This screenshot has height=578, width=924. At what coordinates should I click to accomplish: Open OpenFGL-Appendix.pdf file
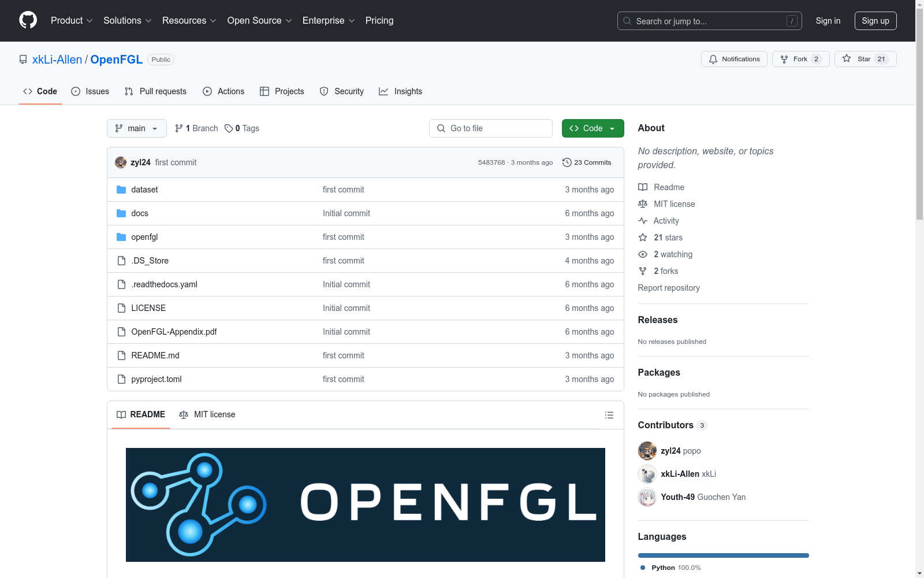coord(174,332)
